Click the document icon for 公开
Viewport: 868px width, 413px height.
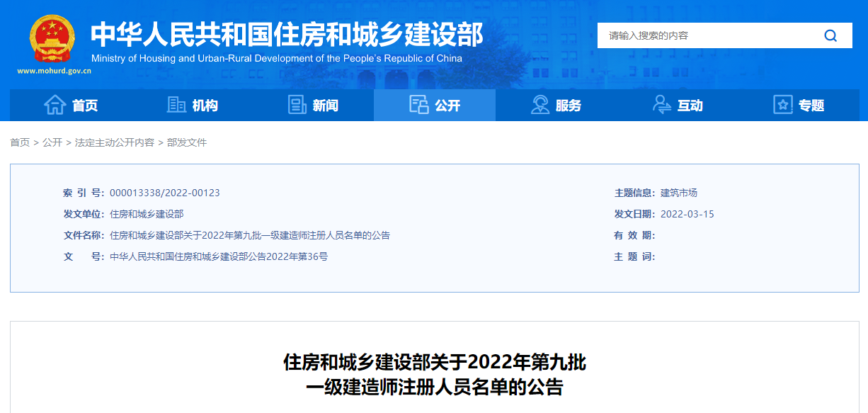(419, 105)
